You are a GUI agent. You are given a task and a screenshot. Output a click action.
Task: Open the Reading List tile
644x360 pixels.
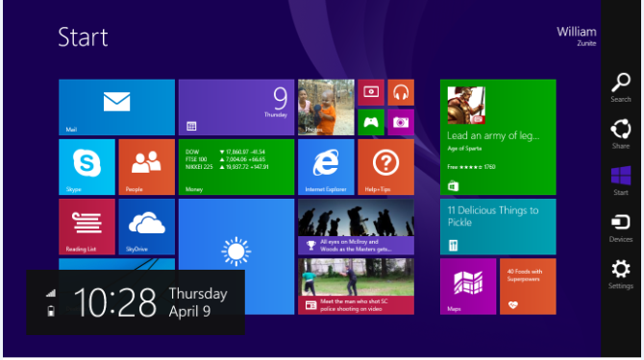(87, 227)
